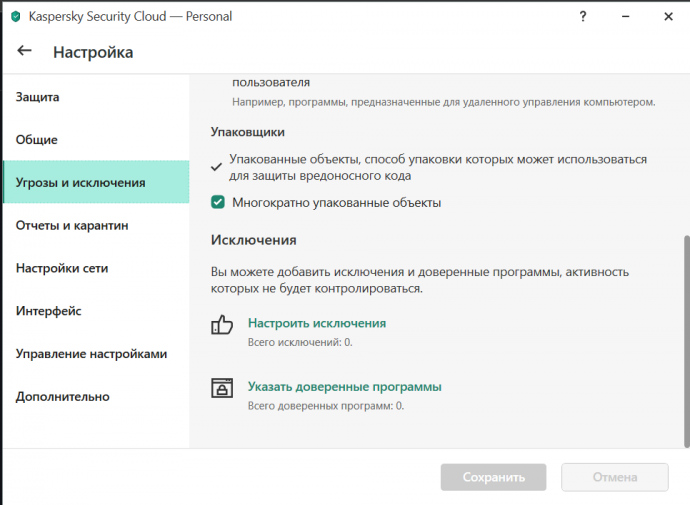Click the Указать доверенные программы link
The height and width of the screenshot is (505, 690).
[345, 386]
